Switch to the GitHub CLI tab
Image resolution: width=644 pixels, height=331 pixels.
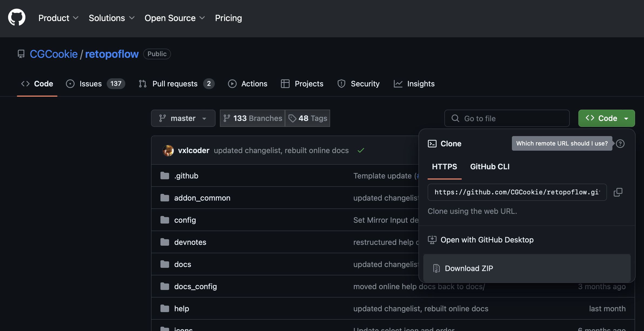pos(489,167)
